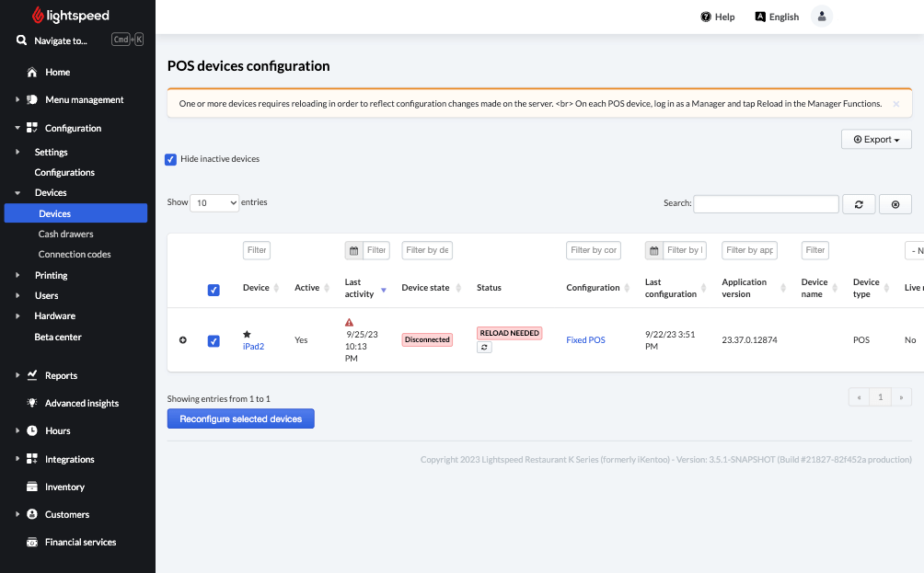Open the Show entries dropdown
The width and height of the screenshot is (924, 573).
[214, 202]
